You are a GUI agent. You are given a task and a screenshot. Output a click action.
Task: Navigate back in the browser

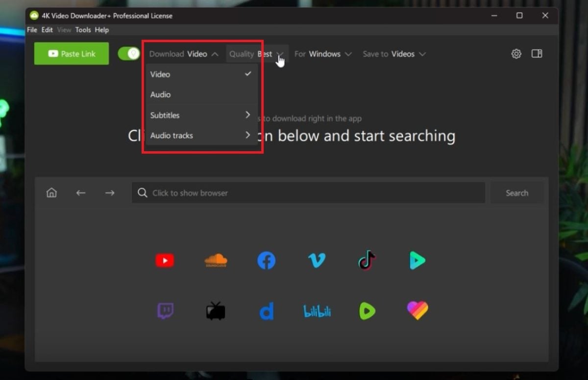[81, 193]
